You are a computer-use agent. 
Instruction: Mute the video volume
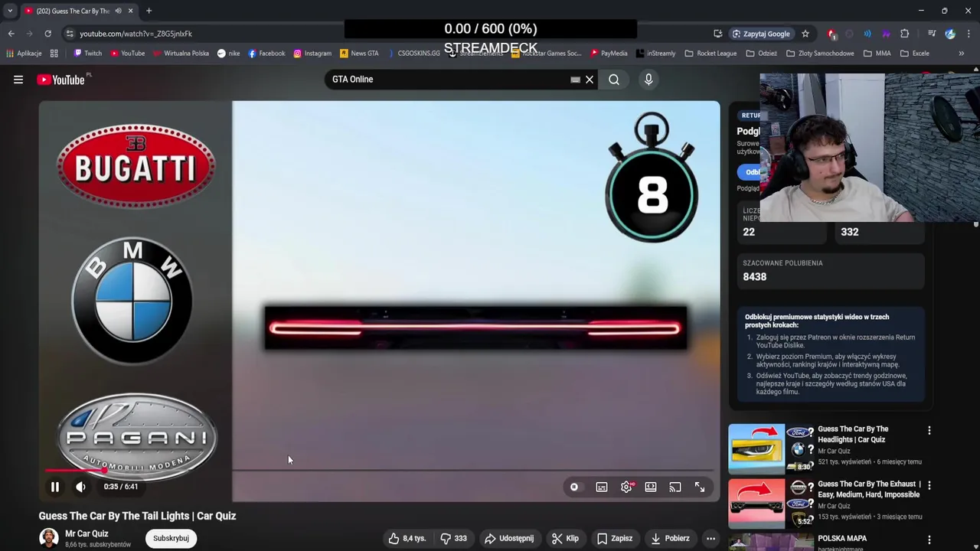pyautogui.click(x=80, y=487)
